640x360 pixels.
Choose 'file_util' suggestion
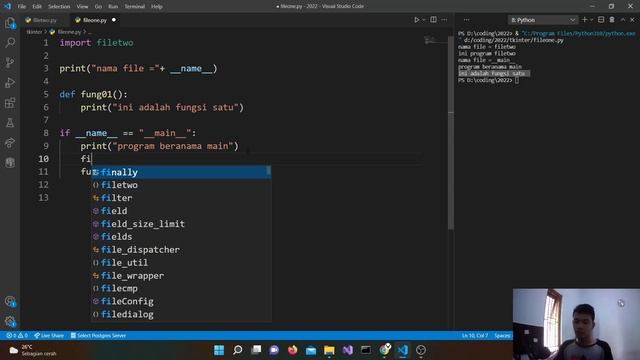tap(181, 262)
